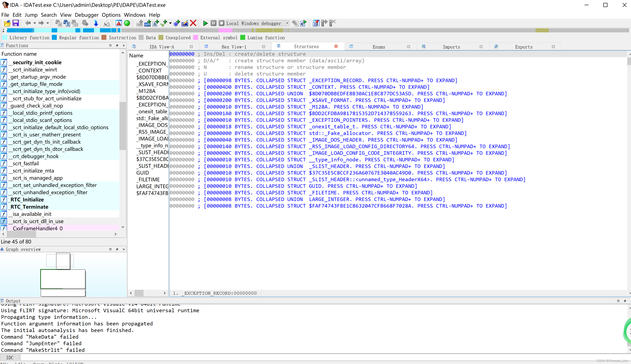This screenshot has height=364, width=631.
Task: Select _FILETIME in the structure Name list
Action: coord(149,180)
